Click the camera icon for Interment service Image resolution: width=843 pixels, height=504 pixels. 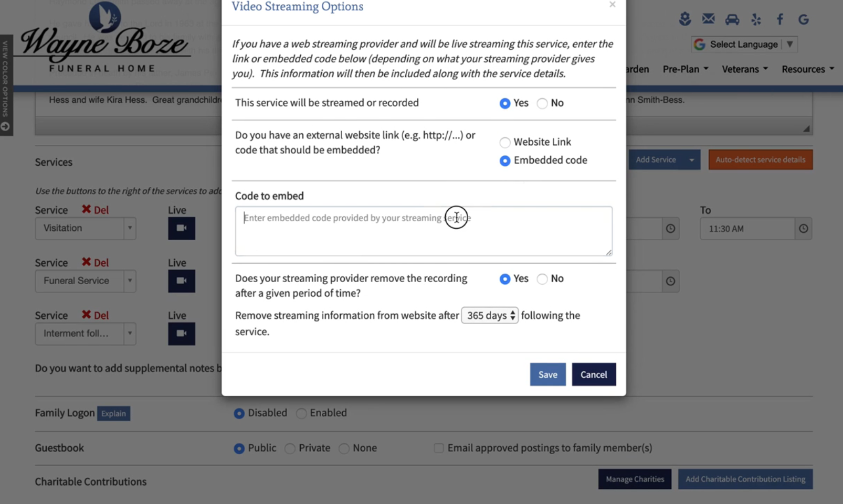click(x=181, y=334)
